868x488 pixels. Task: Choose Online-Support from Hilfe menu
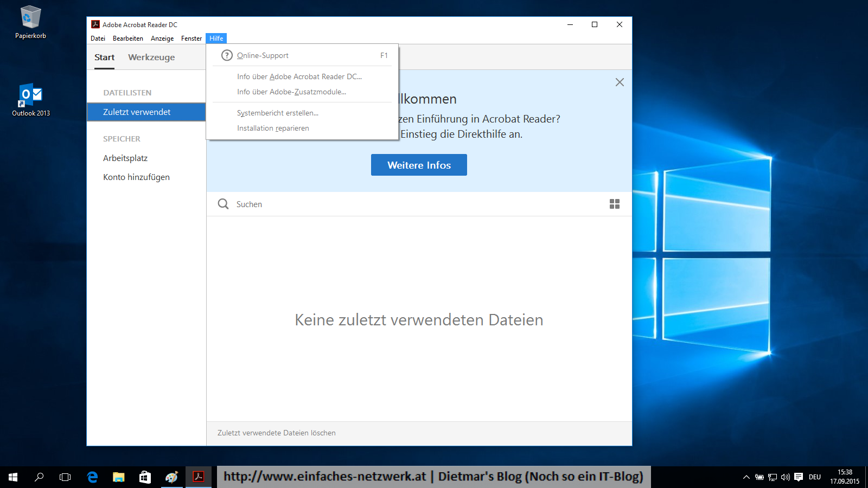[x=302, y=55]
